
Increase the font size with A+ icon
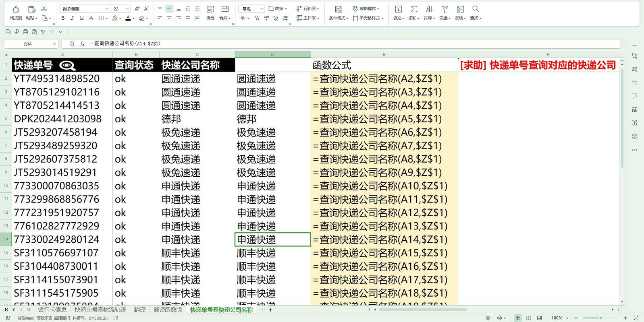pyautogui.click(x=137, y=9)
